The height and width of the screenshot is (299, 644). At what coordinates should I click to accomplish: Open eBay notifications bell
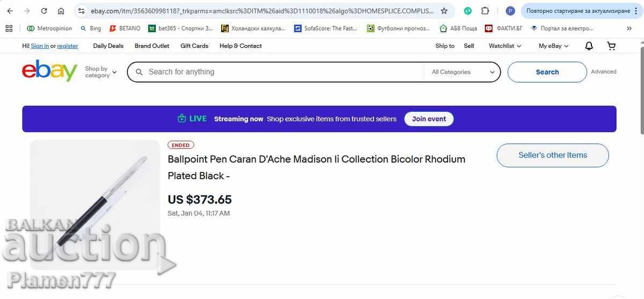tap(589, 46)
